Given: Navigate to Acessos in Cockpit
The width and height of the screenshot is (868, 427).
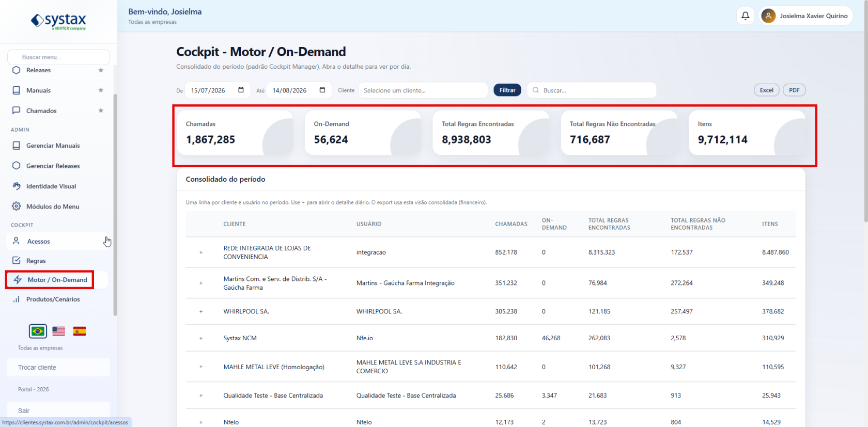Looking at the screenshot, I should (x=57, y=241).
